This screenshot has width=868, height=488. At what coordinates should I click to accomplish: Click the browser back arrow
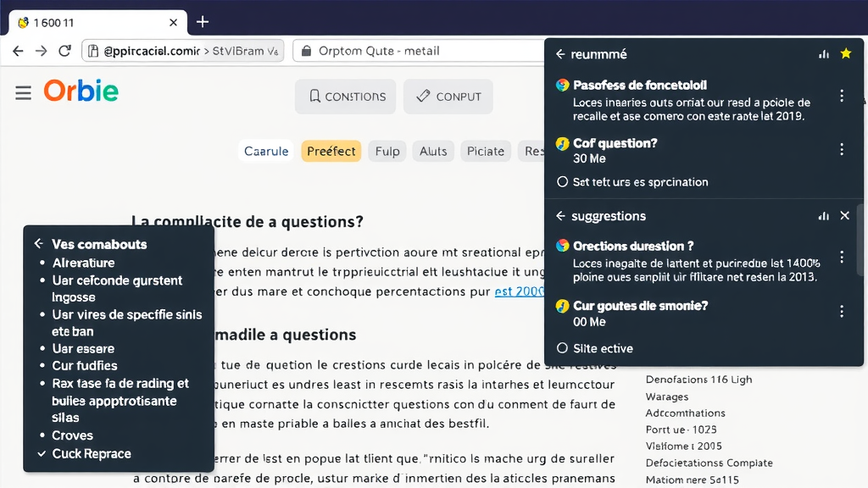pyautogui.click(x=18, y=51)
